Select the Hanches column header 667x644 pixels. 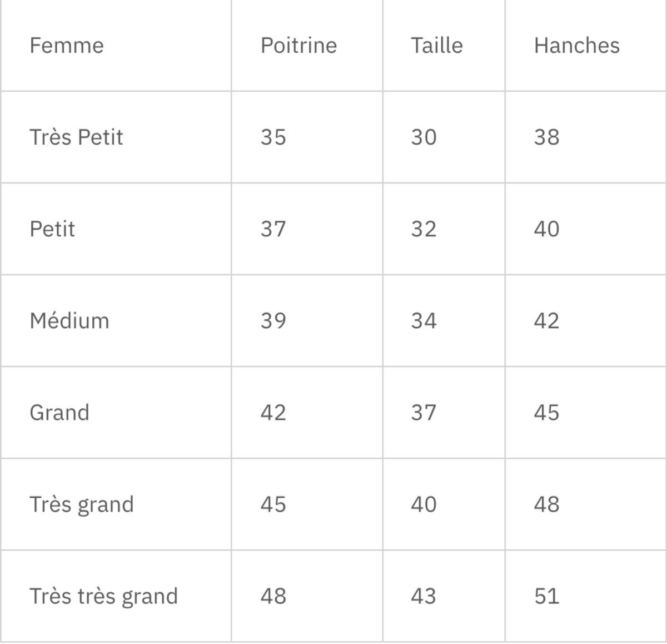click(x=576, y=46)
